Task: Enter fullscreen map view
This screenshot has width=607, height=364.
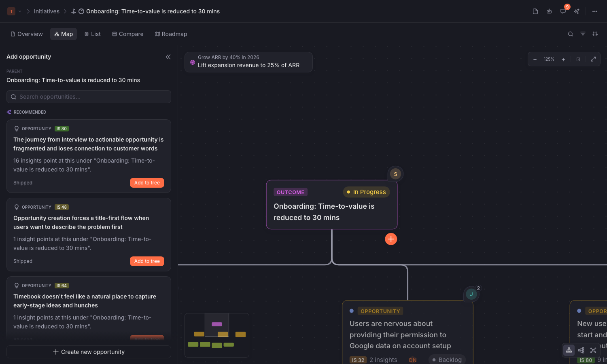Action: click(593, 59)
